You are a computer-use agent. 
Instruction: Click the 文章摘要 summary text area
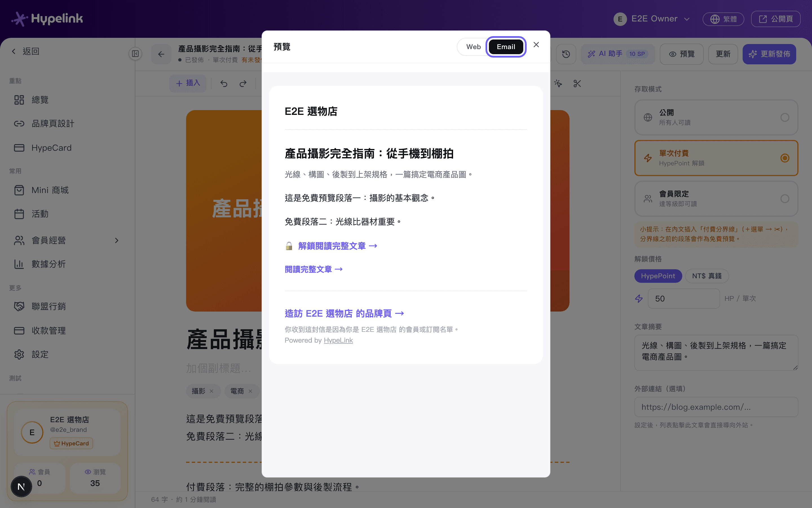pyautogui.click(x=716, y=353)
